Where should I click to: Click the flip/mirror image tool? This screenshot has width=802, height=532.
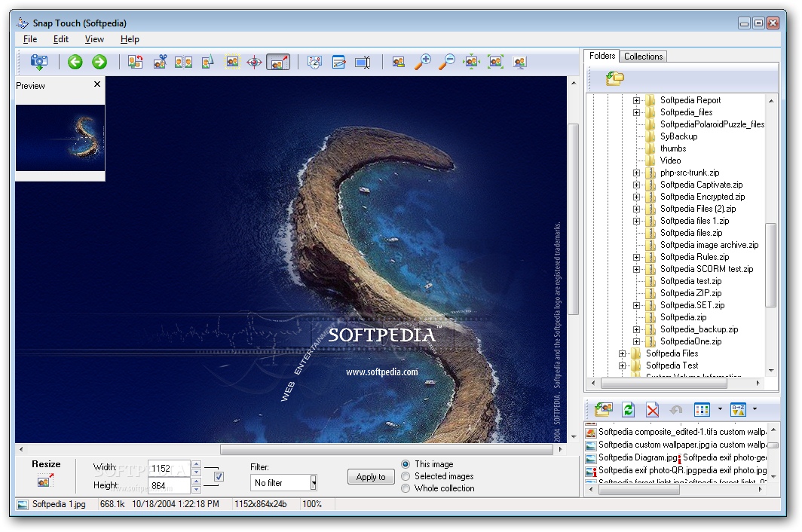click(x=184, y=63)
